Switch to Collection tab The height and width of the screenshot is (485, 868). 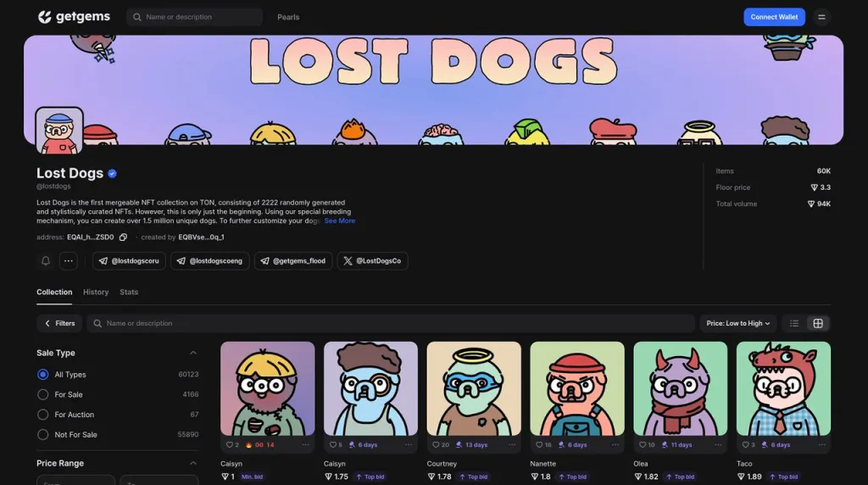coord(54,292)
